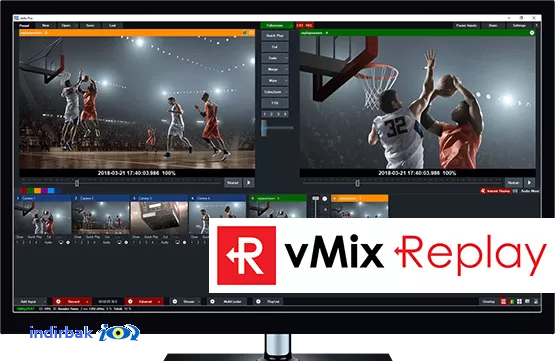Toggle transition slot 1 below FTB
The height and width of the screenshot is (361, 555).
coord(265,114)
